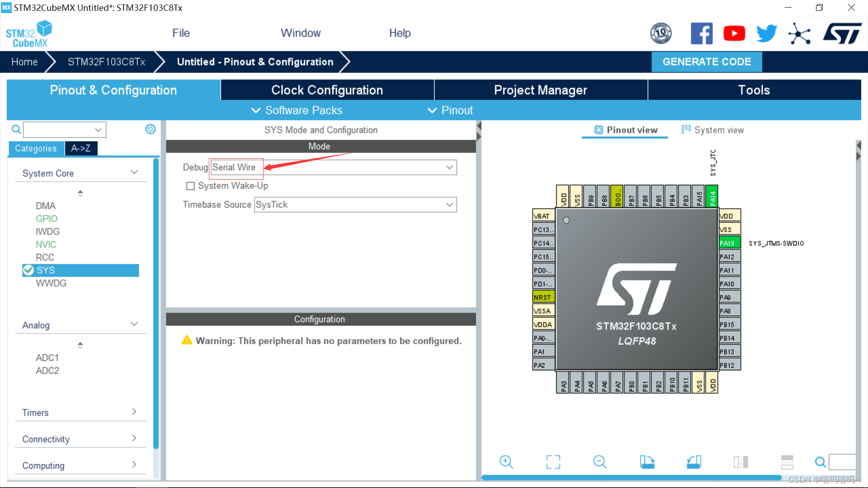Open the Debug mode dropdown
Image resolution: width=868 pixels, height=488 pixels.
click(334, 167)
